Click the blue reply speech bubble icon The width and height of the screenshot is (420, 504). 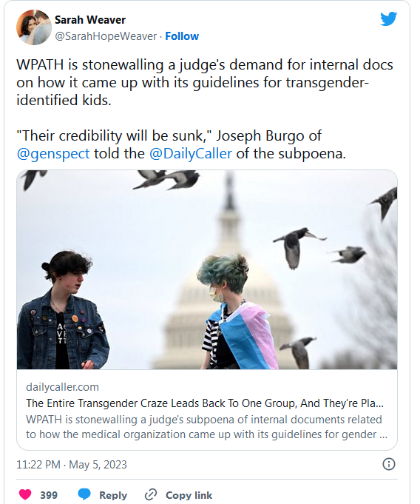point(84,494)
